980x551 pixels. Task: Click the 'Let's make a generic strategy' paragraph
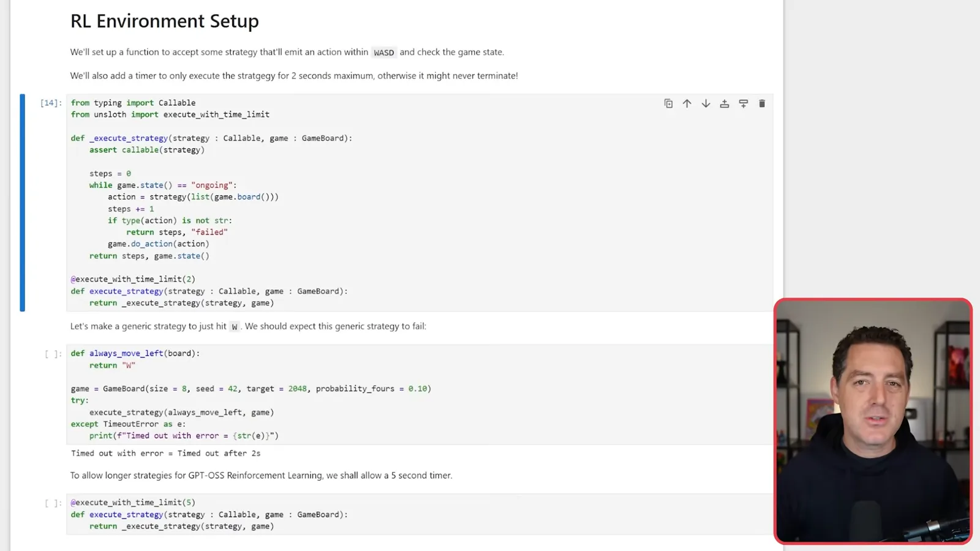(248, 326)
